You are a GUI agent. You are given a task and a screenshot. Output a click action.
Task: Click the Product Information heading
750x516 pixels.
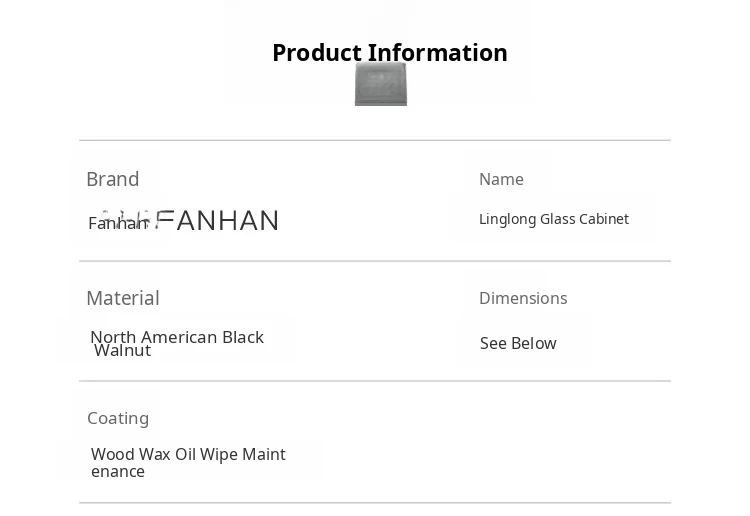click(389, 52)
